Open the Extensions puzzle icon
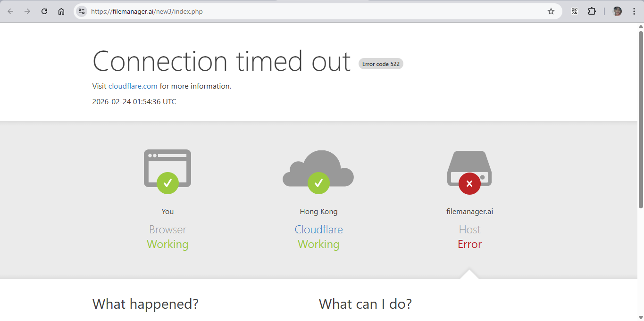 pyautogui.click(x=592, y=11)
